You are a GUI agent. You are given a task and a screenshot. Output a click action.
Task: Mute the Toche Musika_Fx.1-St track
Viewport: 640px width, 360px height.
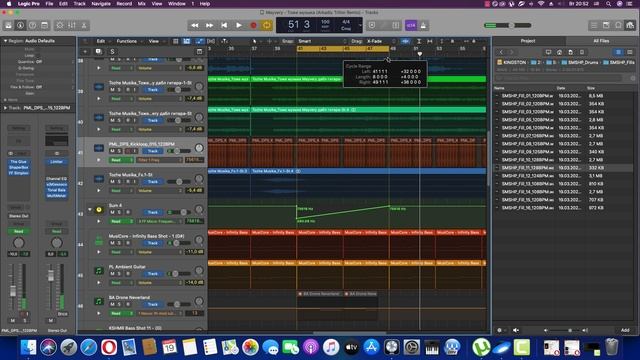point(112,182)
